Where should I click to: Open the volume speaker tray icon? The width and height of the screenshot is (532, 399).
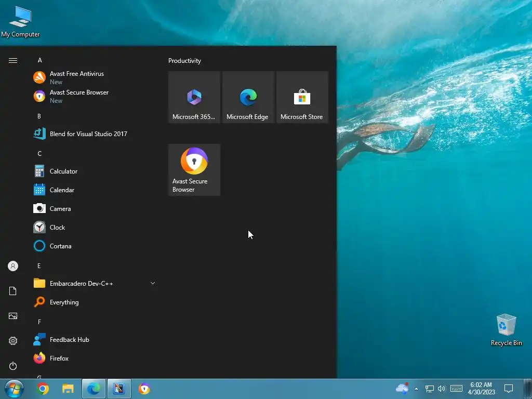[442, 389]
